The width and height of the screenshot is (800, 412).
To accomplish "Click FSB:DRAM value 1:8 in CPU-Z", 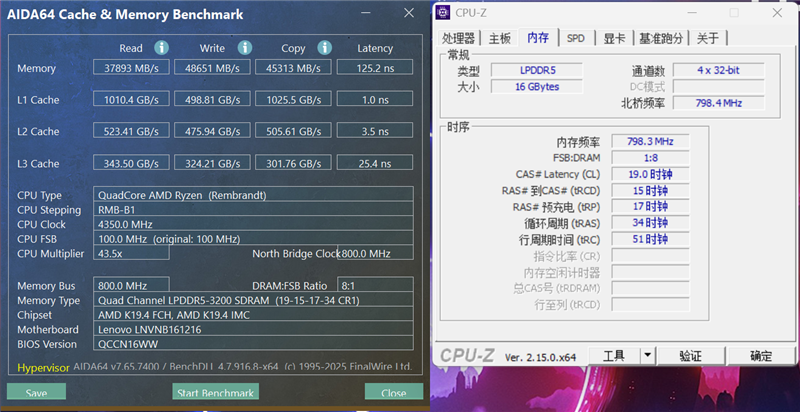I will [650, 157].
